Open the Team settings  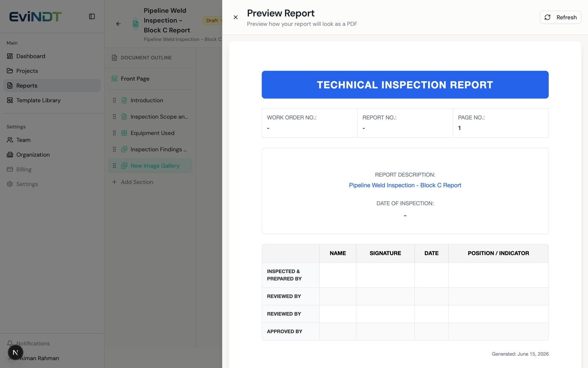[52, 140]
